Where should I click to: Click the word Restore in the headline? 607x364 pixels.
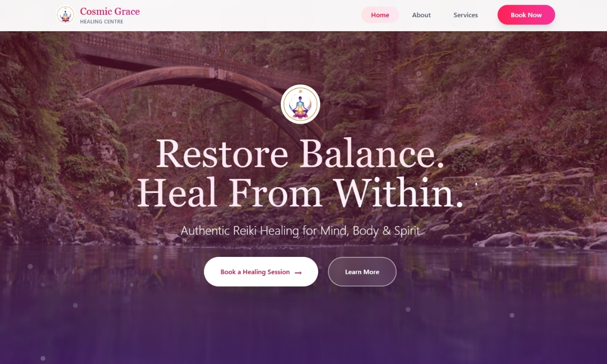tap(222, 153)
